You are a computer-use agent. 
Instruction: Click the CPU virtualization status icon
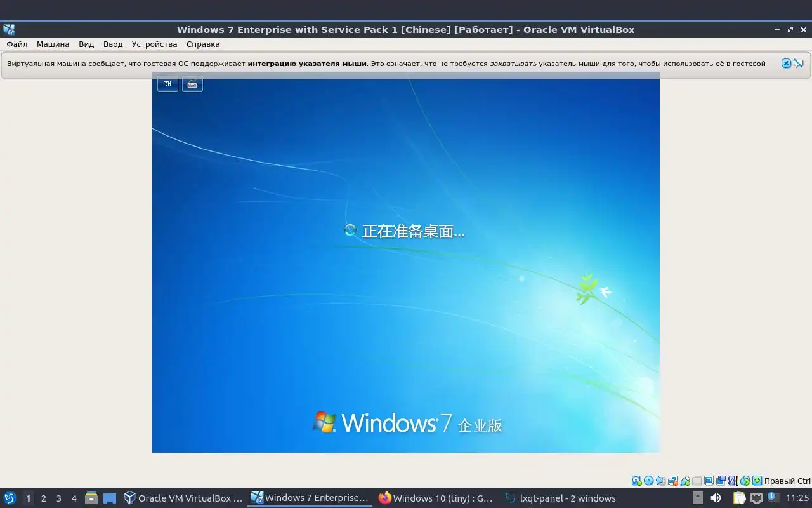[733, 481]
